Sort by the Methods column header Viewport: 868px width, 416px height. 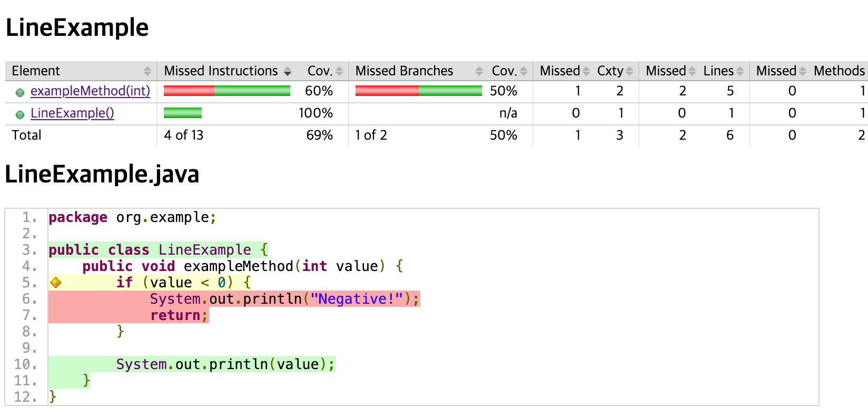pos(840,71)
